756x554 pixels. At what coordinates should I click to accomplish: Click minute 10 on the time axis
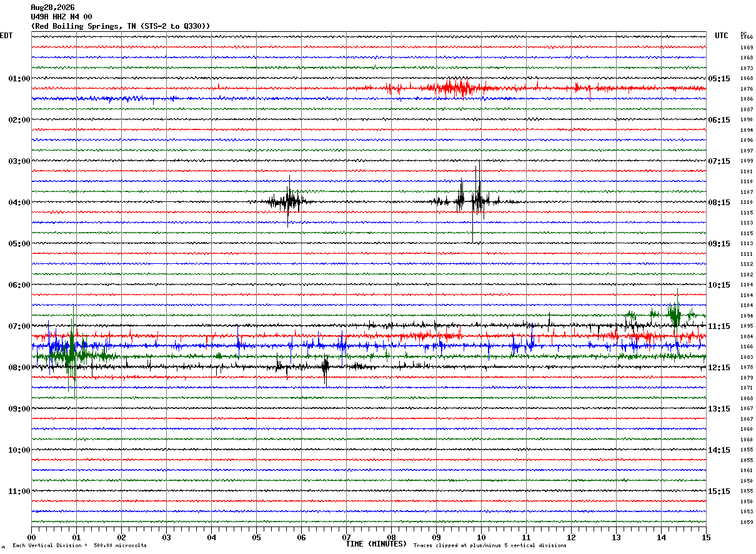(x=481, y=537)
